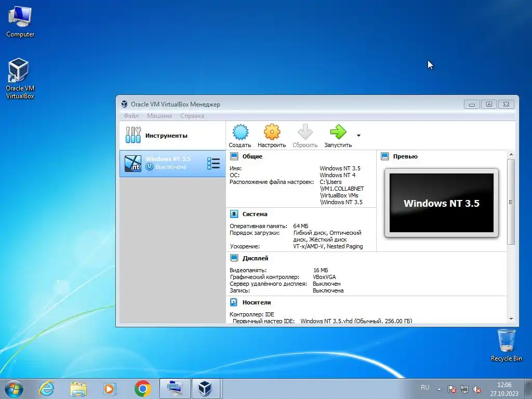Minimize the VirtualBox Manager window
532x399 pixels.
point(472,104)
